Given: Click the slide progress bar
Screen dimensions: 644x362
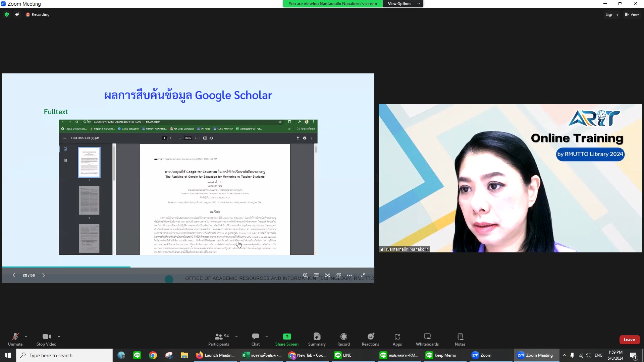Looking at the screenshot, I should [188, 267].
